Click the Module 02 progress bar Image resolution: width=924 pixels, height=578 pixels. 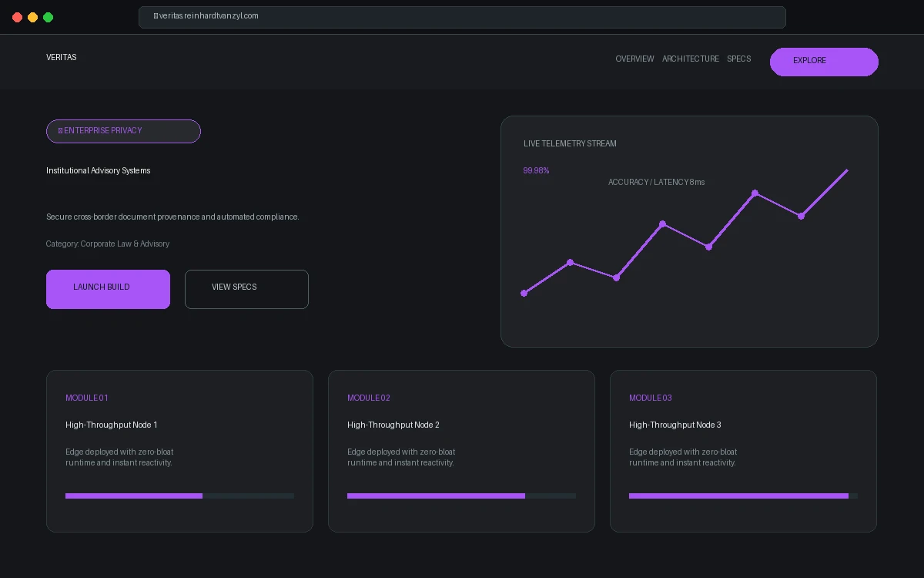click(461, 496)
